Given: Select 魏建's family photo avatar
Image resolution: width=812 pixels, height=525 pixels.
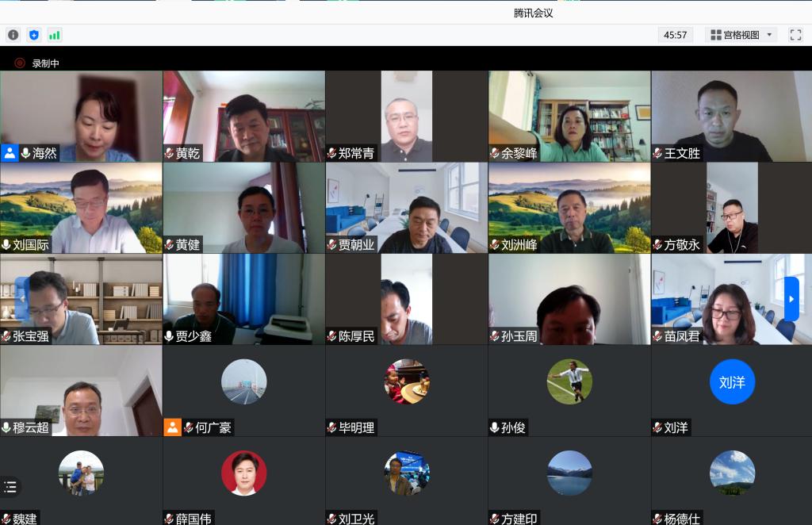Looking at the screenshot, I should pyautogui.click(x=82, y=473).
